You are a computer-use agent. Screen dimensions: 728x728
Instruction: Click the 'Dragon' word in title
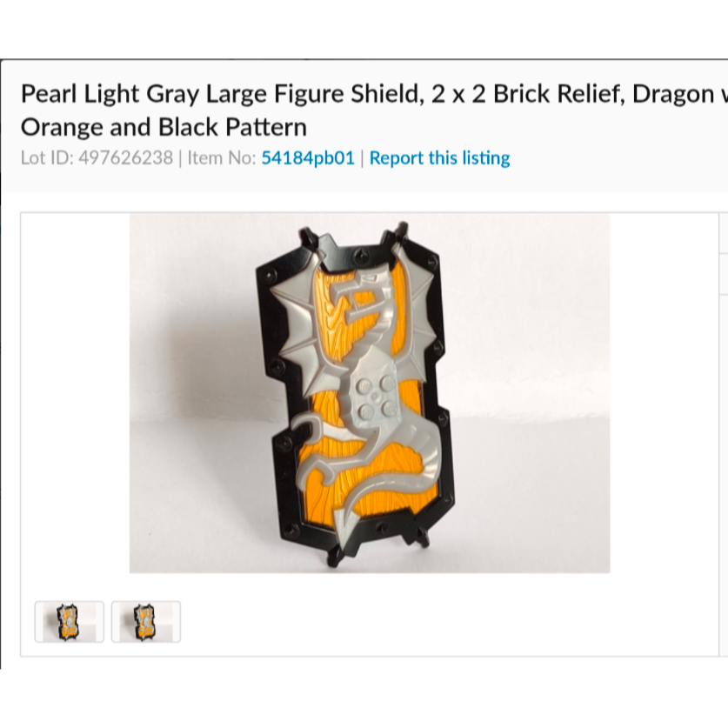pos(672,93)
